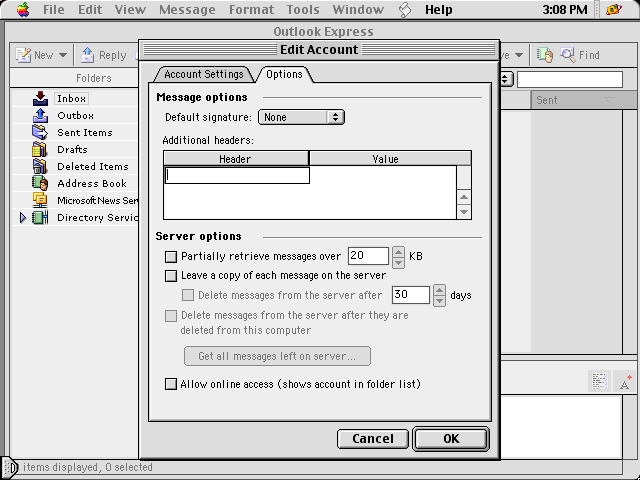Select the Microsoft News Server icon
The height and width of the screenshot is (480, 640).
point(40,200)
